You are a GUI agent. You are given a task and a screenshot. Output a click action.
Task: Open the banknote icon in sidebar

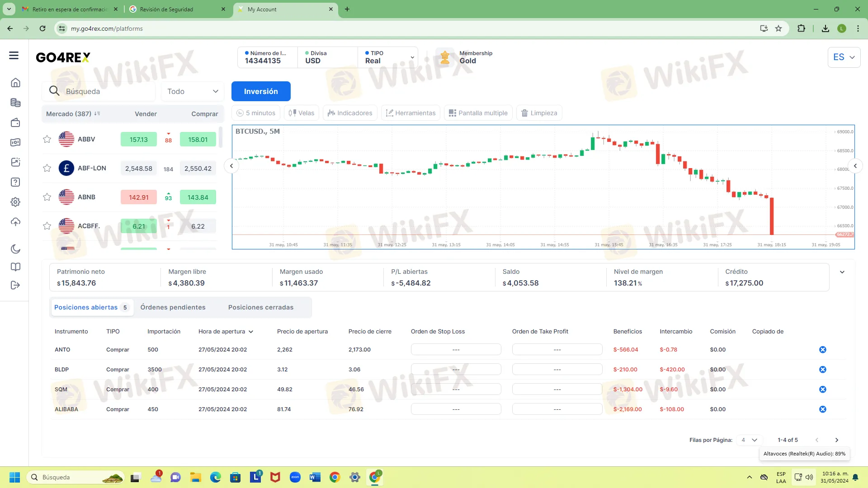click(15, 142)
